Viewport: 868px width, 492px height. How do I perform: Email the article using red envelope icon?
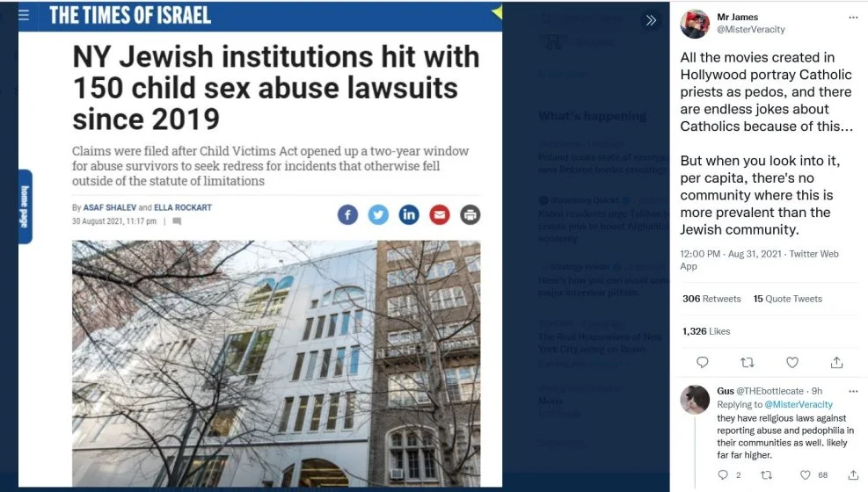440,214
